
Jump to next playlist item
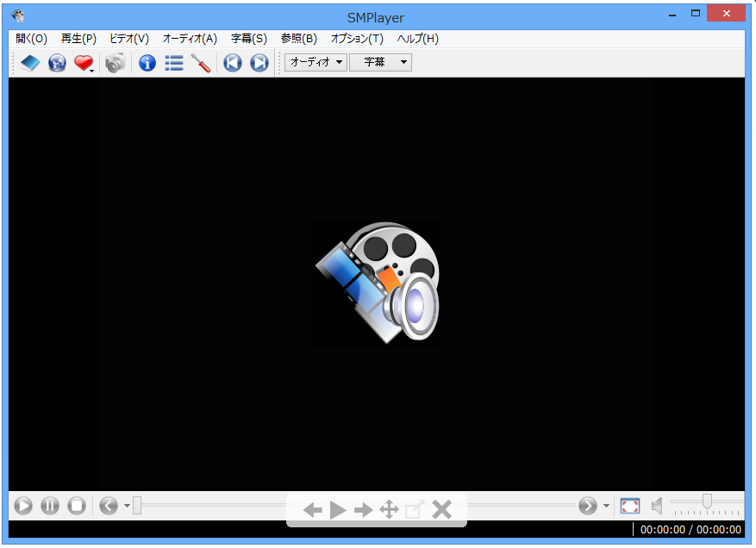259,63
